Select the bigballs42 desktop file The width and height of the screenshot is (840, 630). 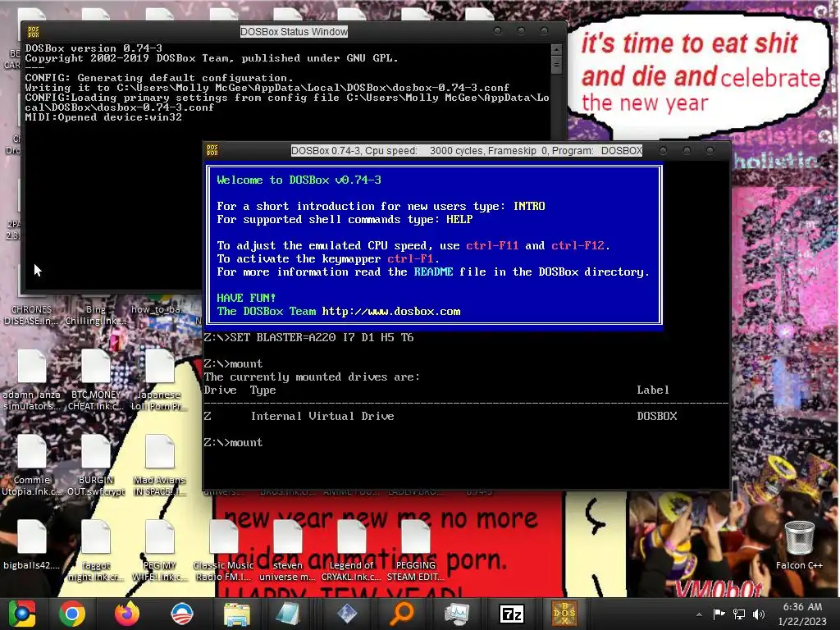tap(32, 545)
